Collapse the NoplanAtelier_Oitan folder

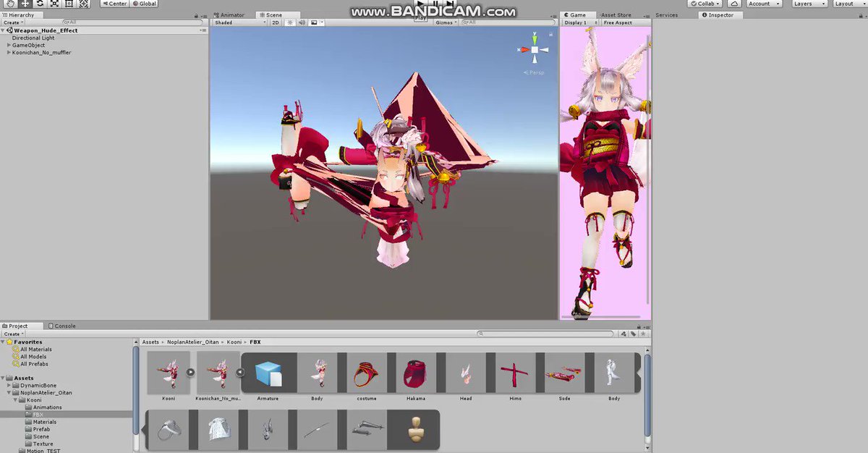pyautogui.click(x=9, y=393)
